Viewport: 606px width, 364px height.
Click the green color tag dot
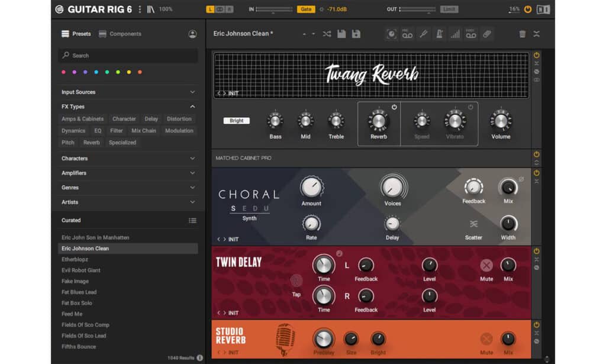(x=107, y=72)
